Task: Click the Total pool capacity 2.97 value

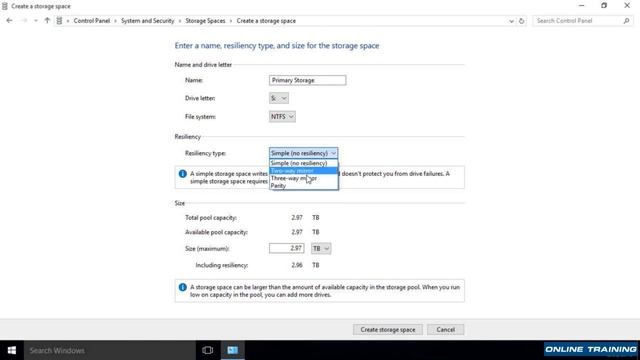Action: [x=297, y=218]
